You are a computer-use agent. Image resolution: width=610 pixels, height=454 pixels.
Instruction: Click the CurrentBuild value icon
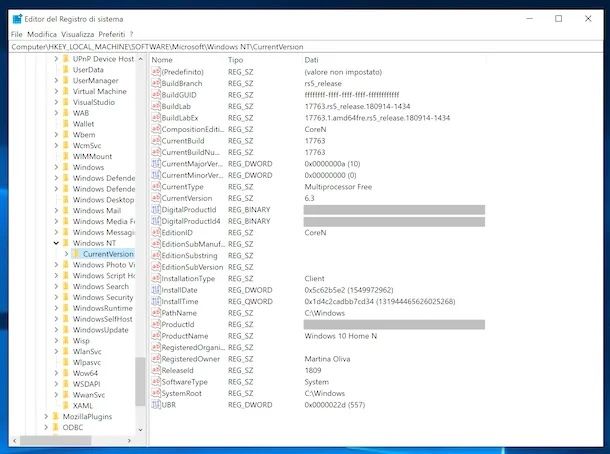[156, 141]
